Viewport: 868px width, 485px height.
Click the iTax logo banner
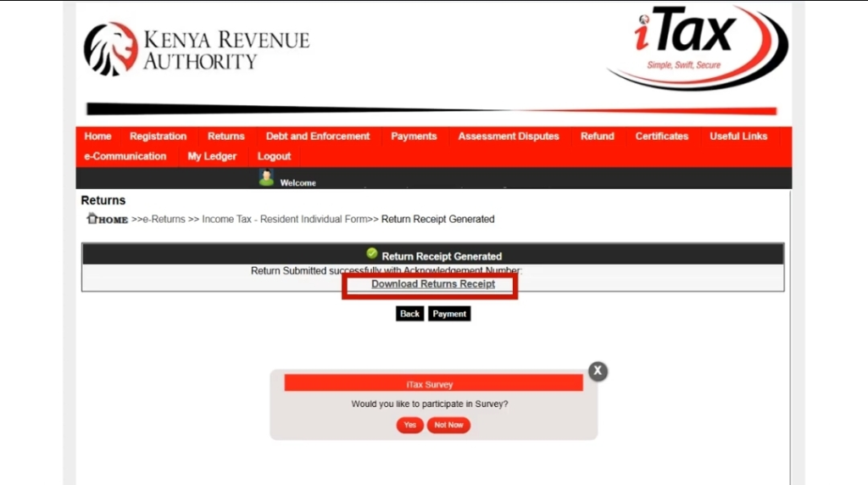tap(698, 47)
